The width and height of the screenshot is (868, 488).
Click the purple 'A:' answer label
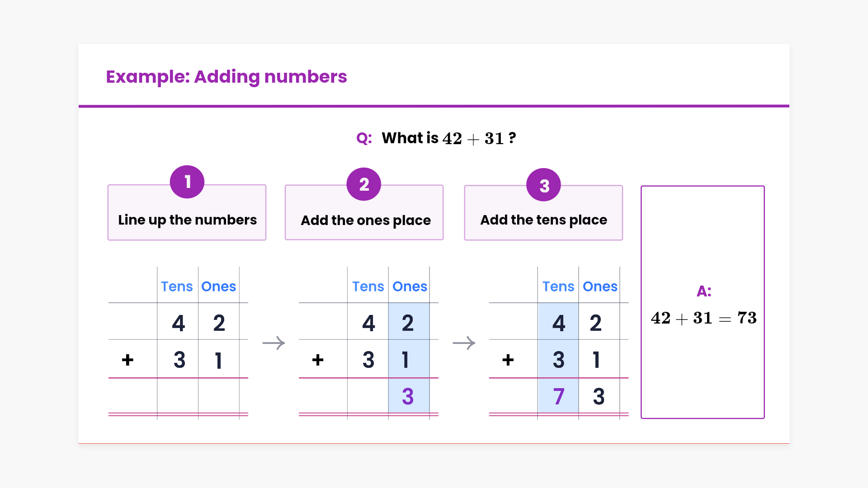(x=704, y=291)
